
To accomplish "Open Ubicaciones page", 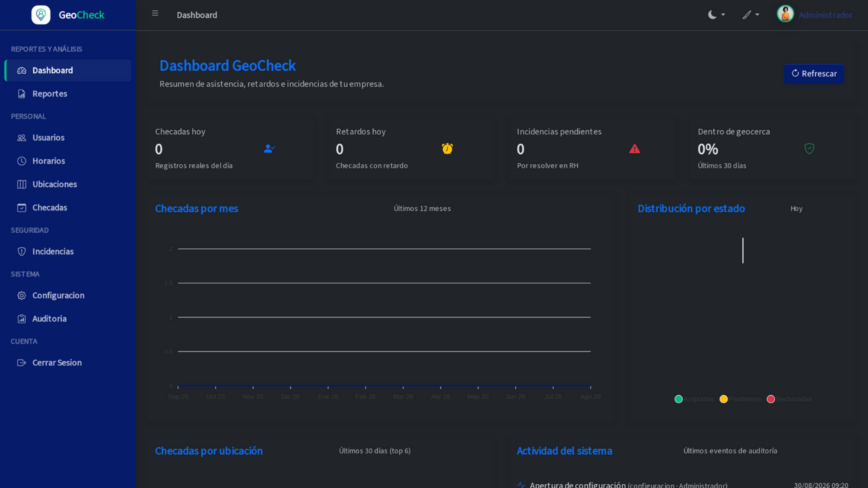I will click(x=68, y=184).
